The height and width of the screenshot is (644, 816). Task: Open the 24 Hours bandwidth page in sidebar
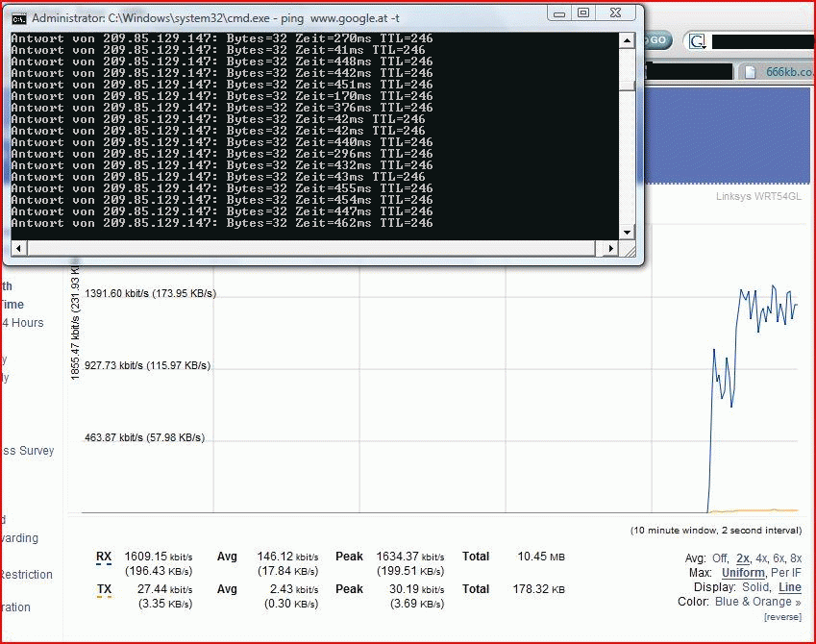[x=22, y=323]
